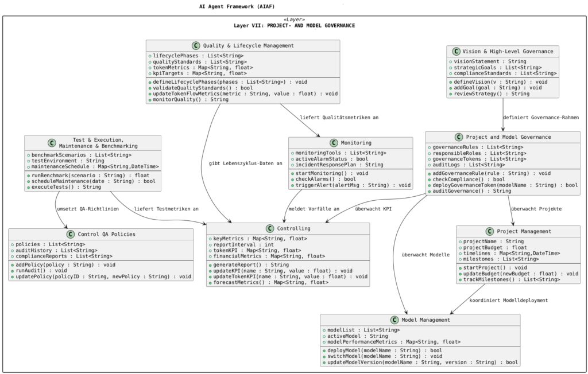Click the 'überwacht Modelle' arrow label
Screen dimensions: 588x374
coord(426,254)
